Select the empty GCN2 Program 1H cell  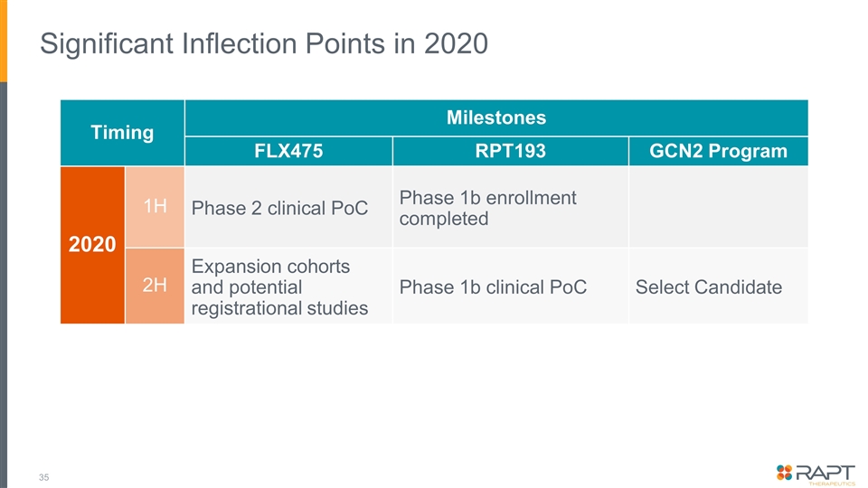pos(718,207)
